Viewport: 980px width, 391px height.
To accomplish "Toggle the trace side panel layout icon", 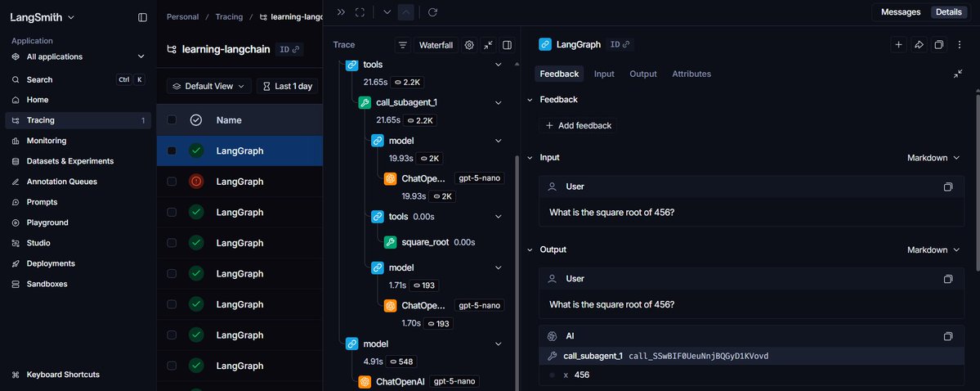I will pos(507,45).
